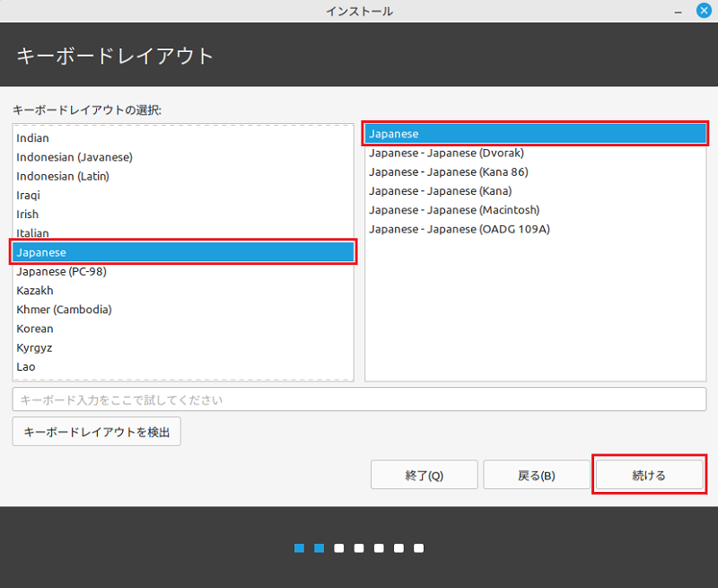Pick Kazakh keyboard layout
Image resolution: width=718 pixels, height=588 pixels.
(x=183, y=290)
